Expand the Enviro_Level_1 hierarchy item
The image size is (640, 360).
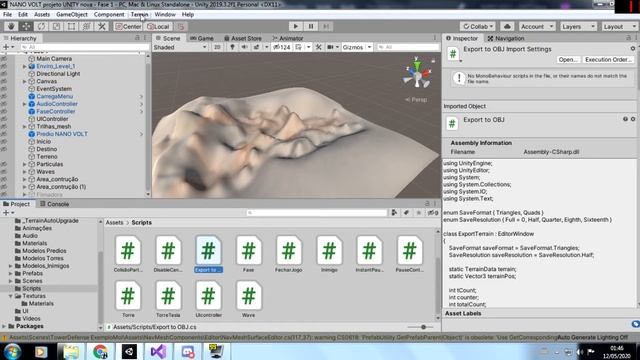click(24, 66)
